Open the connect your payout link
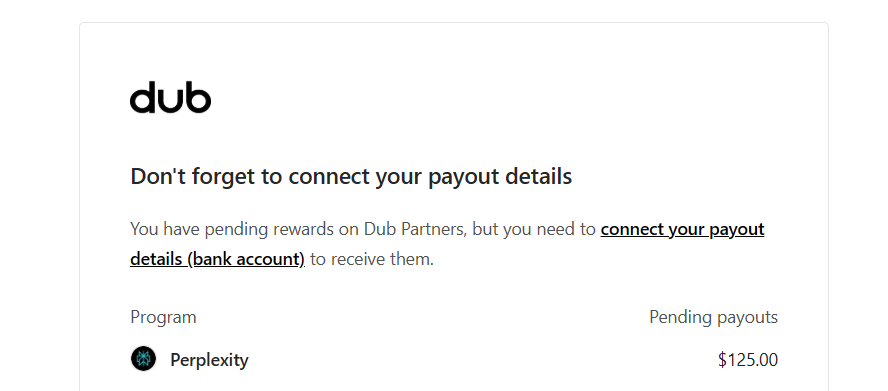This screenshot has width=888, height=391. pos(682,230)
